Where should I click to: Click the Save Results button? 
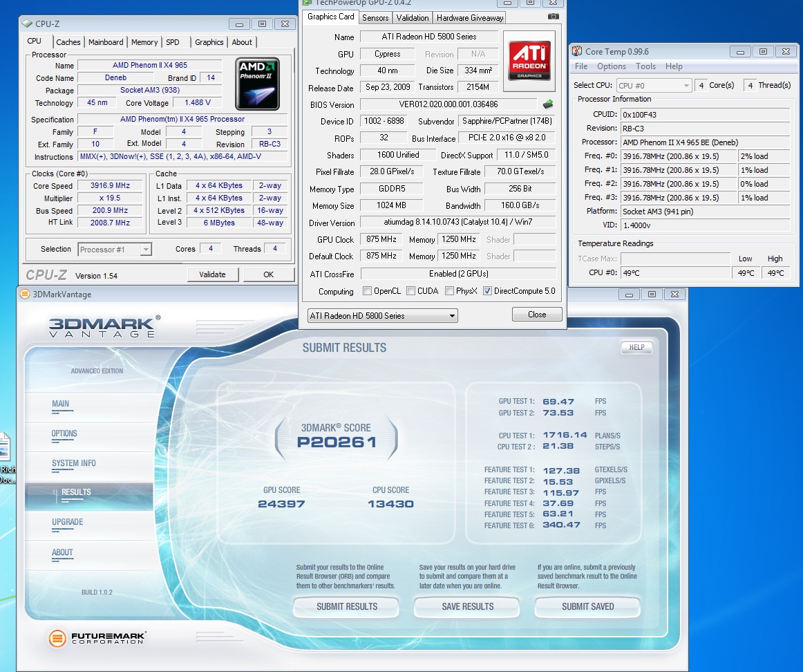click(x=468, y=606)
